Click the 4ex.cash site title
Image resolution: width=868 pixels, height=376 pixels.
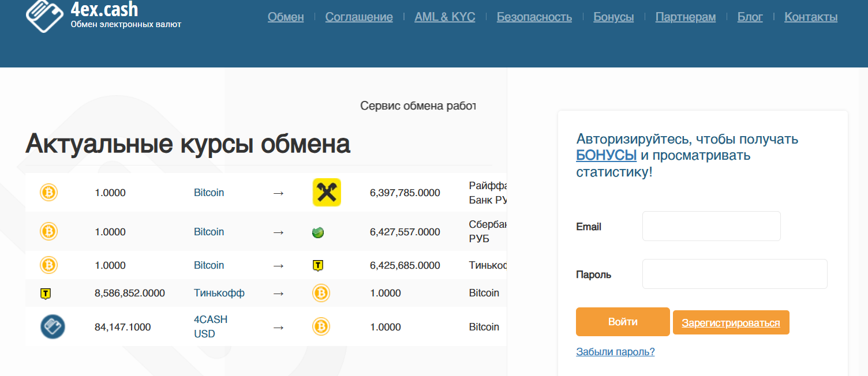pos(104,9)
